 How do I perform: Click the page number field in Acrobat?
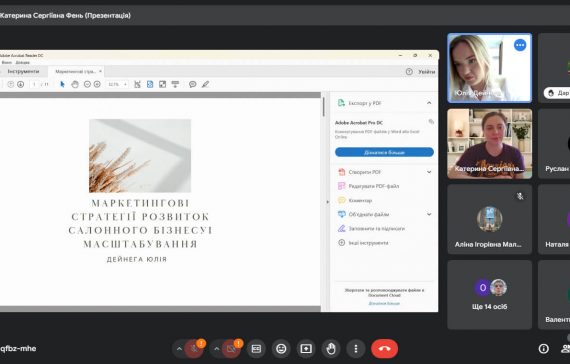[35, 84]
